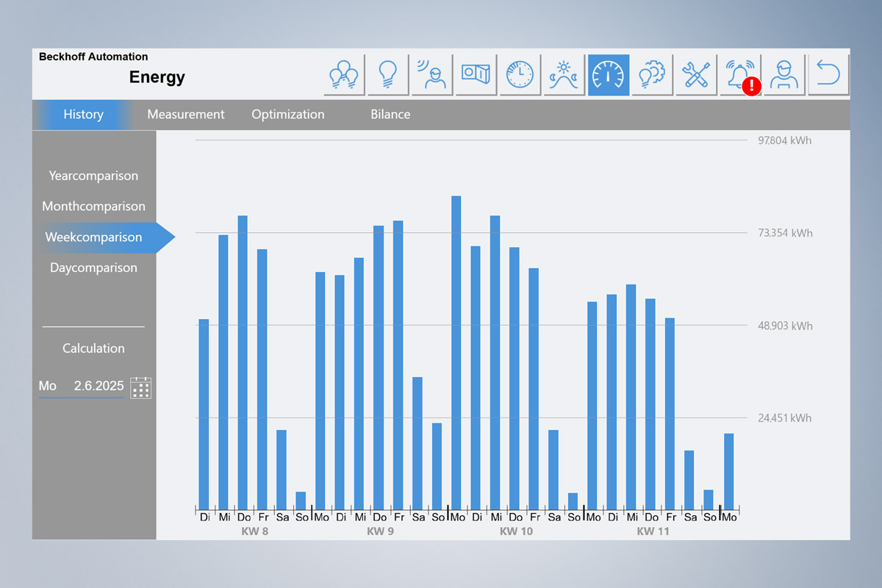Click the user profile icon
882x588 pixels.
click(784, 74)
